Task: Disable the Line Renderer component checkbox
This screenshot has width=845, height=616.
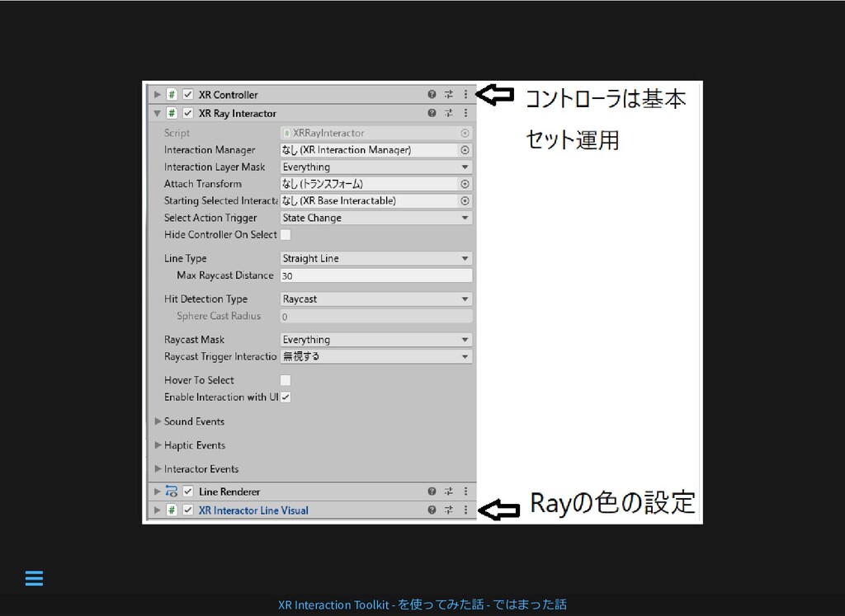Action: 188,491
